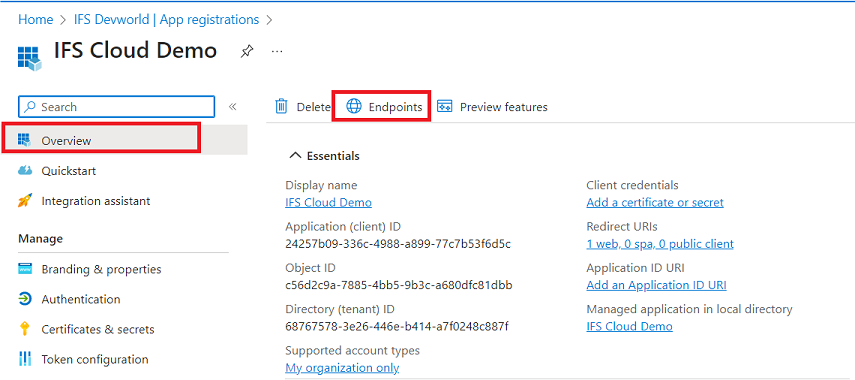Click the Delete trash can icon
The image size is (855, 380).
click(x=281, y=106)
